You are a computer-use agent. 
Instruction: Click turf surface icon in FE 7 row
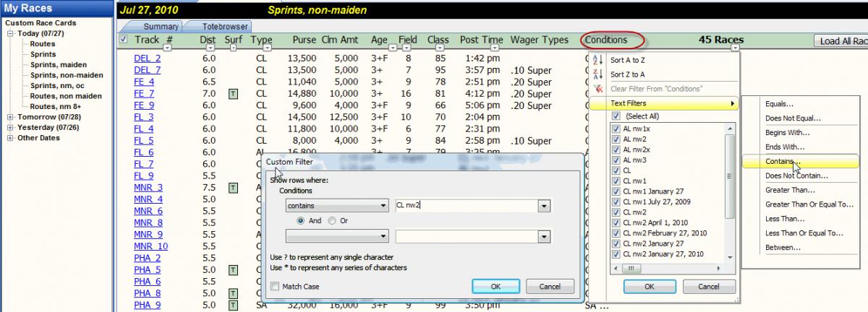233,94
